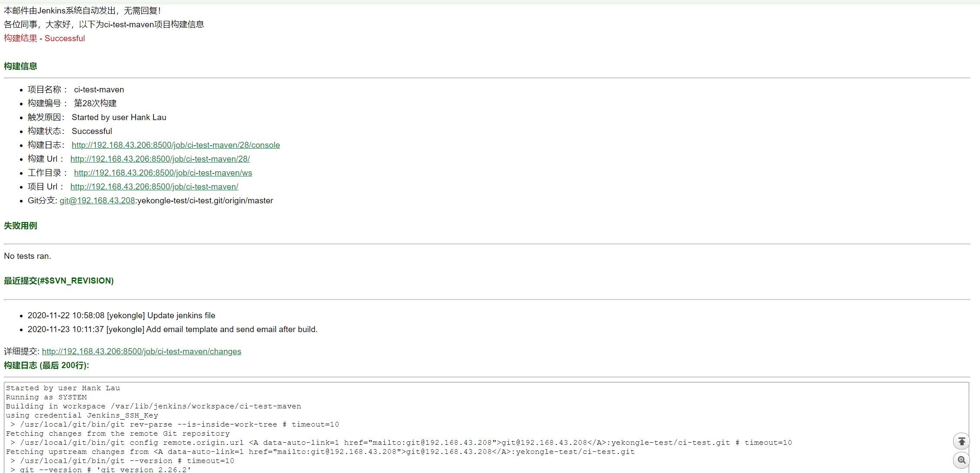Click 'Running as SYSTEM' log line
Screen dimensions: 980x473
(46, 397)
